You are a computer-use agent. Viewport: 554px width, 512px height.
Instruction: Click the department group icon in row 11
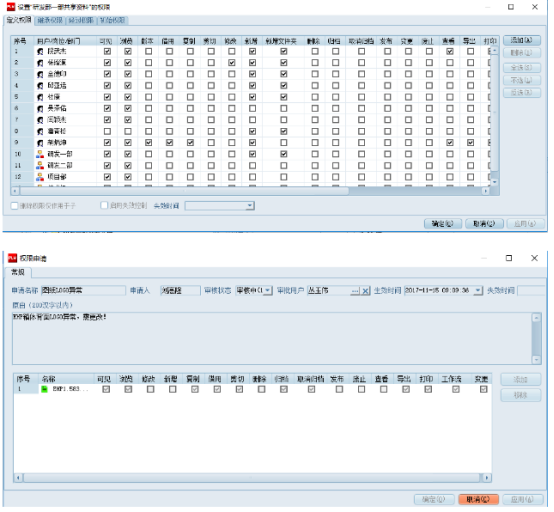coord(40,165)
